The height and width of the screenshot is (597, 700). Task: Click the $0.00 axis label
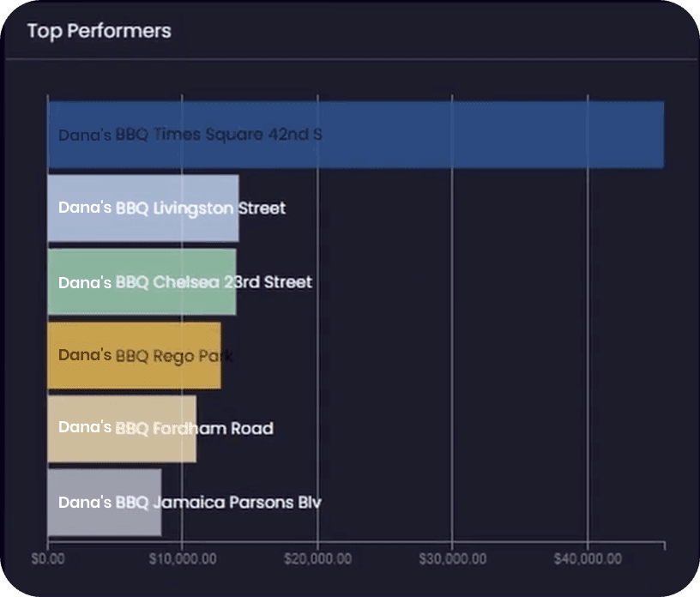pos(48,559)
